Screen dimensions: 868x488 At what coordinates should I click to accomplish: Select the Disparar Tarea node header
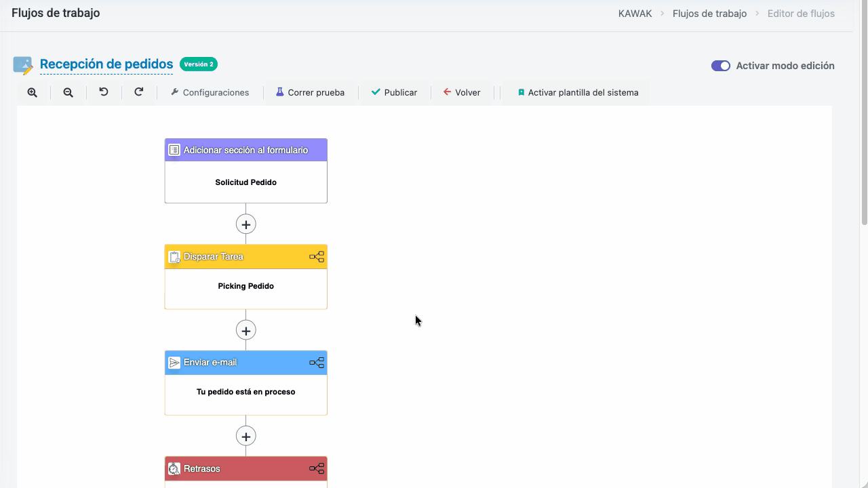tap(246, 256)
